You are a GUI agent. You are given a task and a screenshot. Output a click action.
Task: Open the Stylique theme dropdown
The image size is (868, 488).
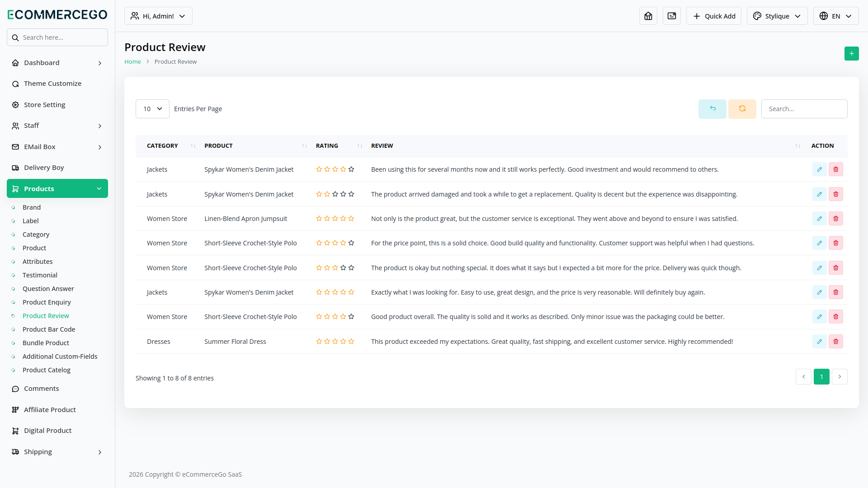[777, 16]
